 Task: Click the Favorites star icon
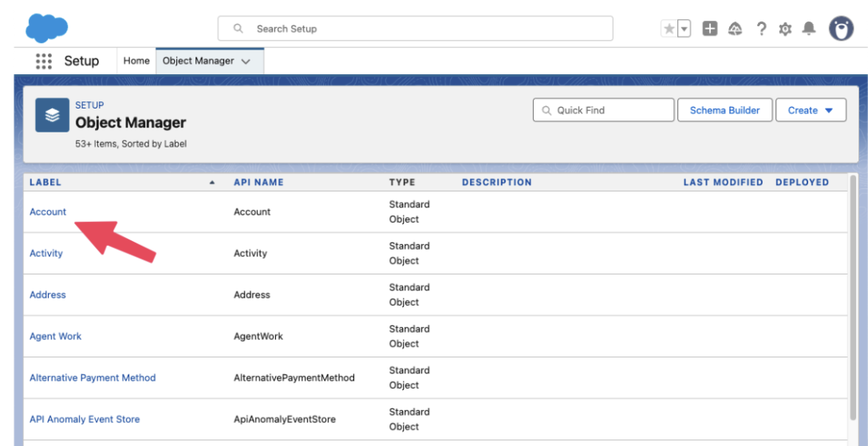[669, 29]
